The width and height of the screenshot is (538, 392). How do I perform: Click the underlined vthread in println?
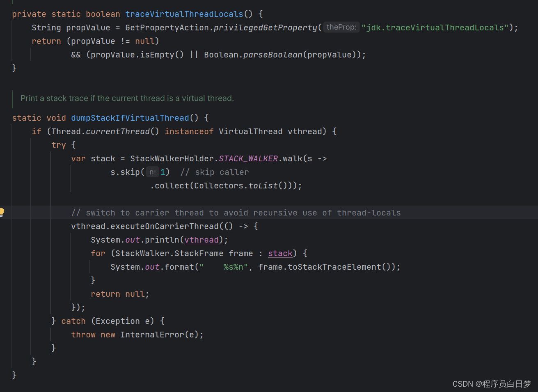pyautogui.click(x=201, y=240)
